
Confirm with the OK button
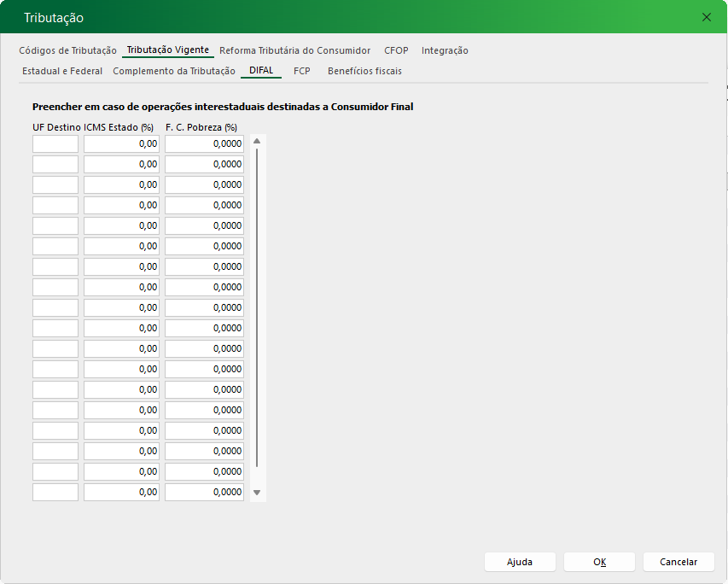coord(599,562)
